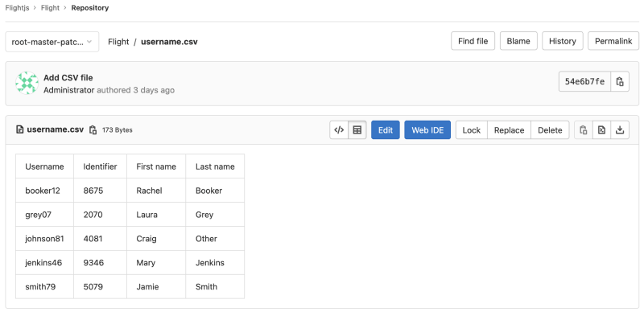Click the blue Edit button
Screen dimensions: 644x316
386,130
